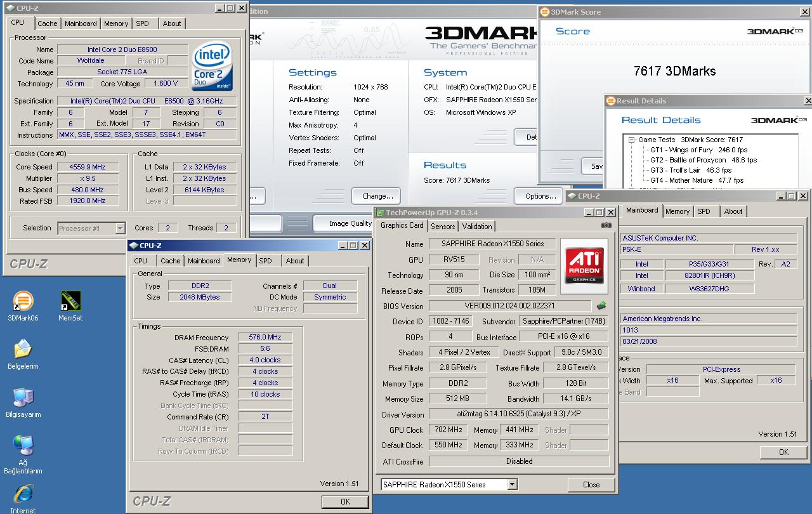The height and width of the screenshot is (514, 812).
Task: Click the ASUSTeK Computer INC. manufacturer field
Action: coord(710,238)
